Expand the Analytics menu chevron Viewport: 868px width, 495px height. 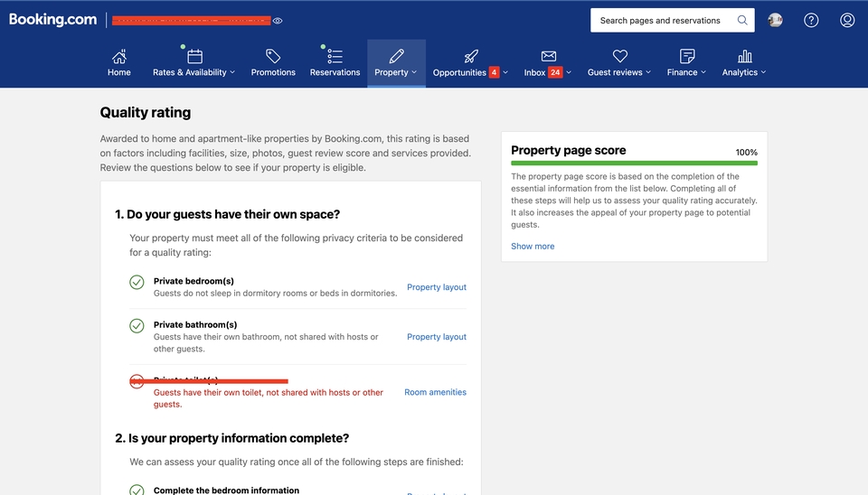pos(763,72)
